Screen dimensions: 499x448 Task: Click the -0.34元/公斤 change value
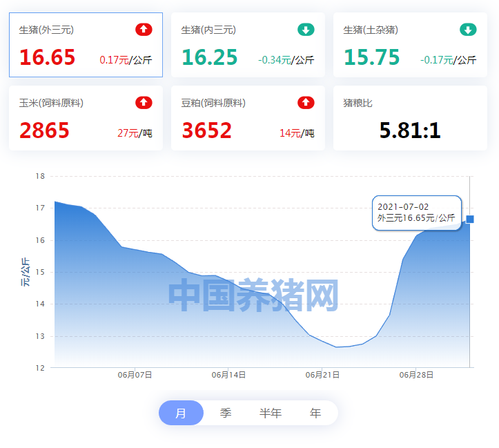pos(286,60)
